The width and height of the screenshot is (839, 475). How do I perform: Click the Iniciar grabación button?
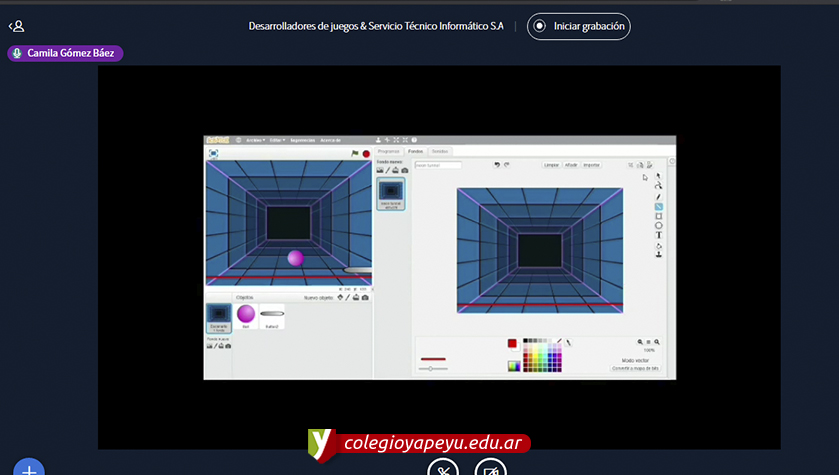[x=579, y=27]
